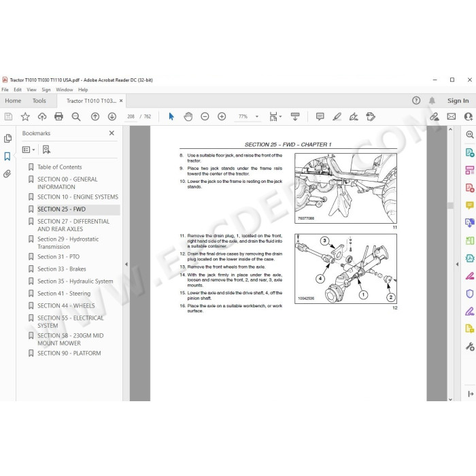The width and height of the screenshot is (476, 476).
Task: Open SECTION 44 - WHEELS bookmark
Action: 66,306
